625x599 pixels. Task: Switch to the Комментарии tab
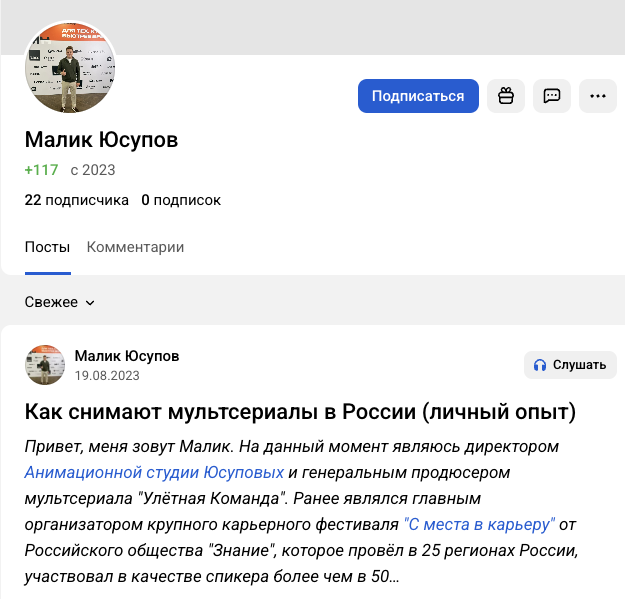coord(135,247)
